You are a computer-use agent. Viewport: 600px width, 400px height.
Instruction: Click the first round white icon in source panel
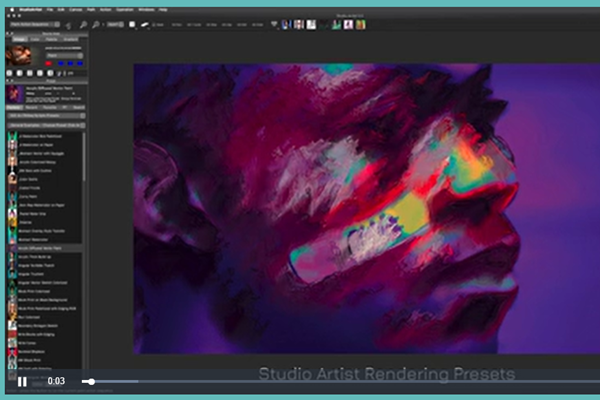tap(10, 73)
